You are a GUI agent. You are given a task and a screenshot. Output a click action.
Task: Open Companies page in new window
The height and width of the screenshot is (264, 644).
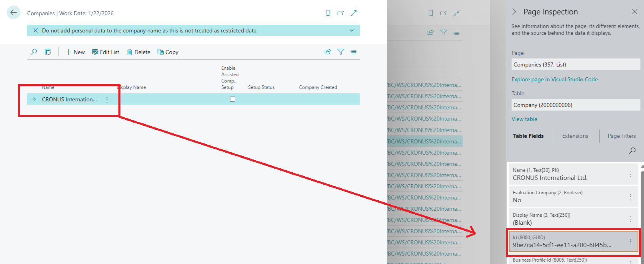tap(340, 13)
